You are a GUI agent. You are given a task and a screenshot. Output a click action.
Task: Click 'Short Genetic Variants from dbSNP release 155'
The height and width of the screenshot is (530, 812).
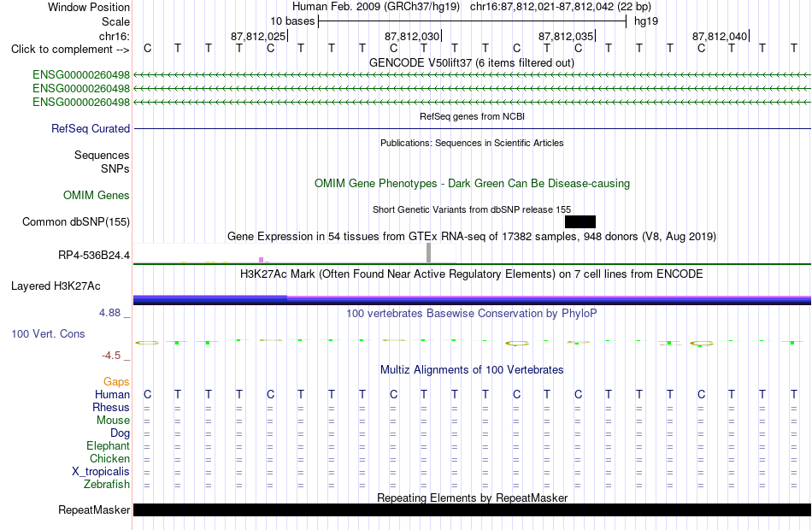tap(472, 209)
